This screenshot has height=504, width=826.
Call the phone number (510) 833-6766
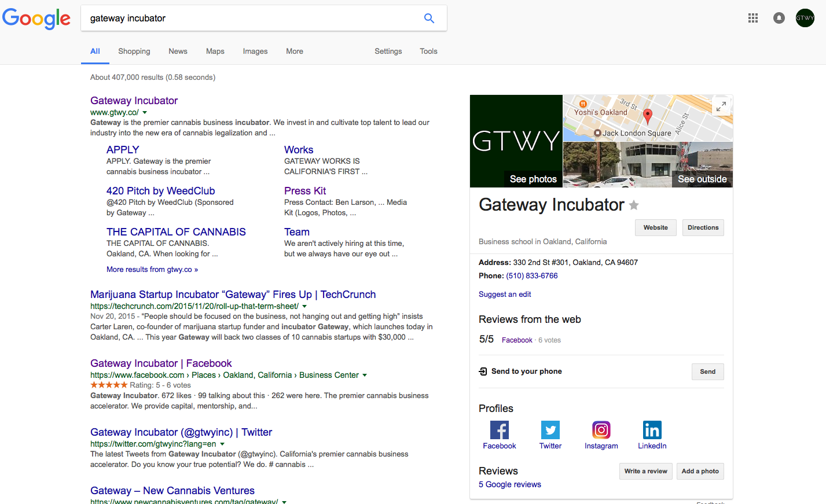tap(532, 276)
